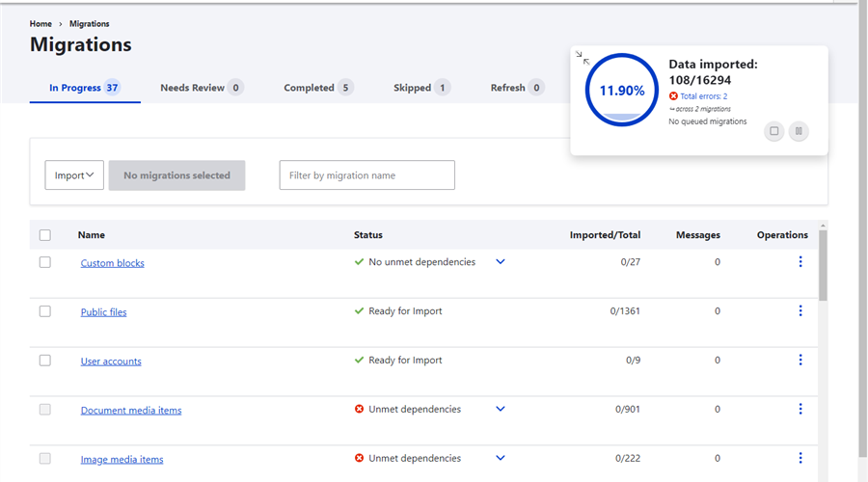
Task: Switch to the Needs Review tab
Action: (203, 88)
